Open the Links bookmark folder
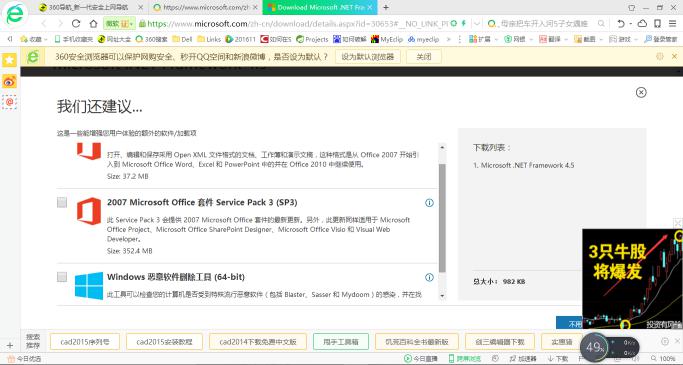The width and height of the screenshot is (683, 365). (x=209, y=39)
